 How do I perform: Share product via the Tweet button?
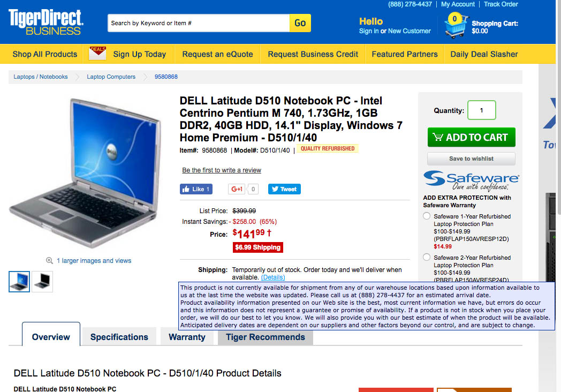pos(284,189)
